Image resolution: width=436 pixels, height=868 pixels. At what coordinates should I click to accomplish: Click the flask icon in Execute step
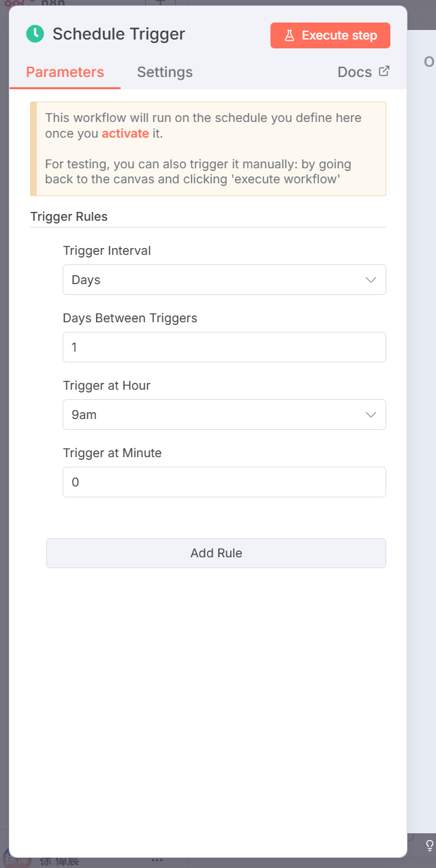click(x=290, y=35)
